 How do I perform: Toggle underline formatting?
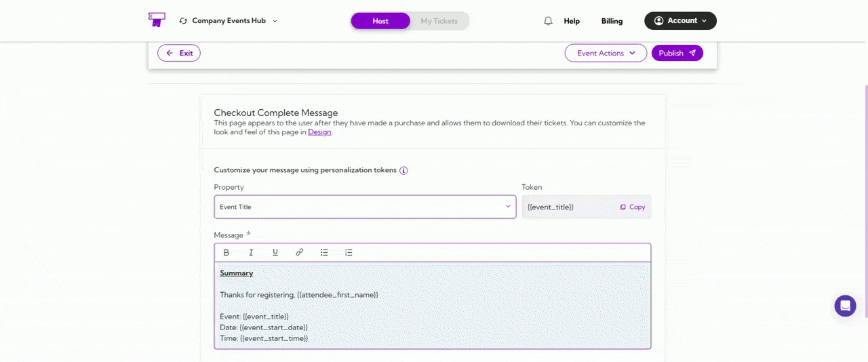click(x=275, y=252)
